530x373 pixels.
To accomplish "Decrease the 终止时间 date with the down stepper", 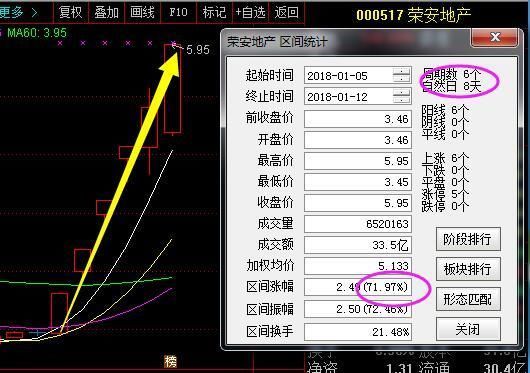I will [x=401, y=100].
